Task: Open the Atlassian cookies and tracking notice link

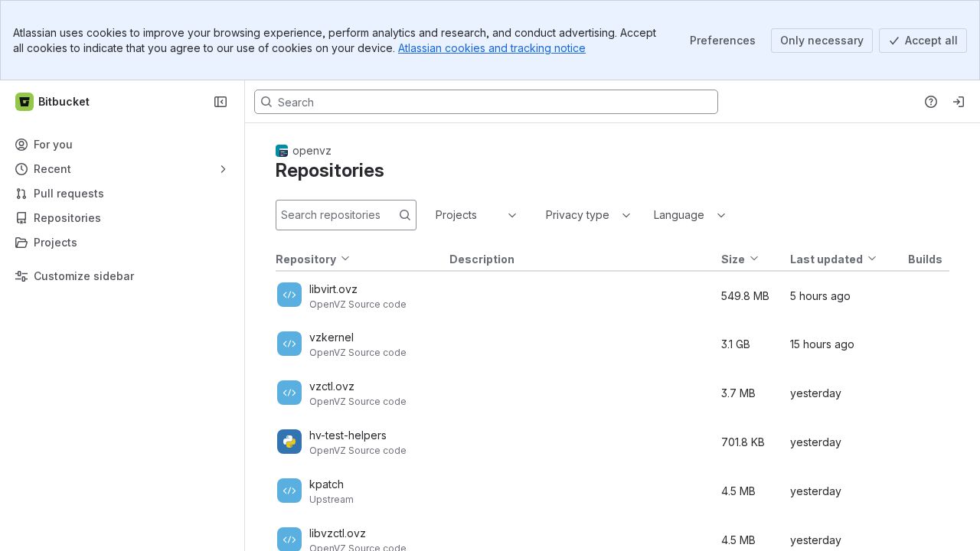Action: tap(492, 48)
